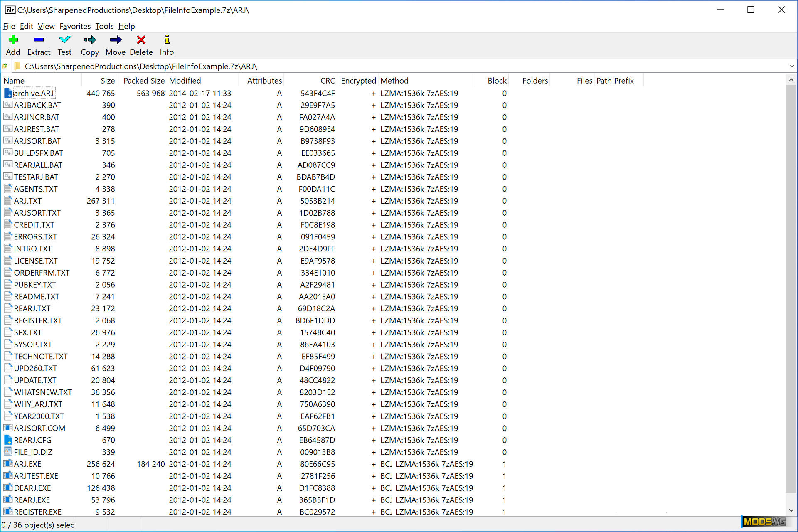Select the ARJ.EXE entry
Image resolution: width=798 pixels, height=532 pixels.
pos(28,464)
